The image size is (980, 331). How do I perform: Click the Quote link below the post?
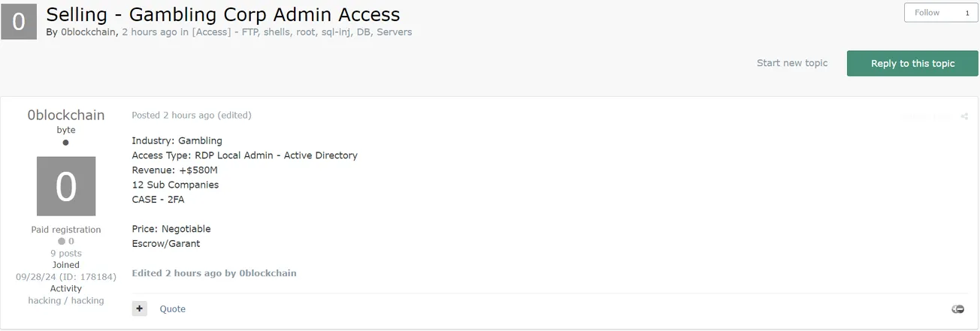[x=173, y=309]
